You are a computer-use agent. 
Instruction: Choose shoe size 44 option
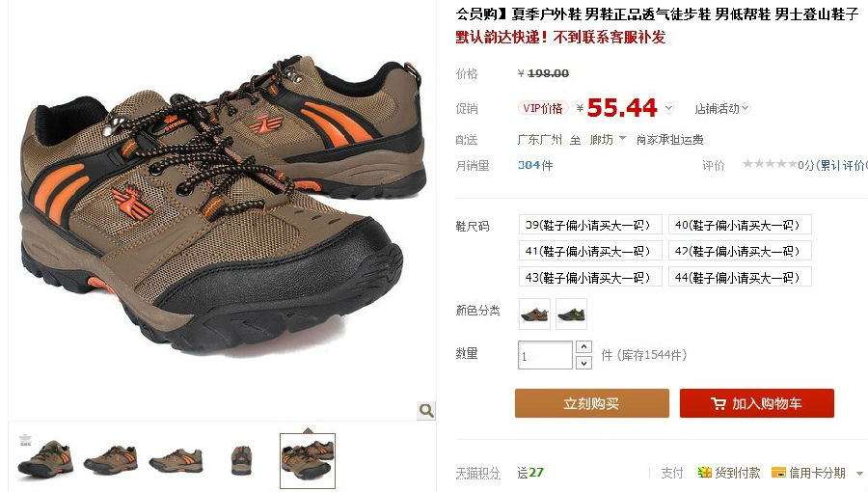(x=740, y=277)
